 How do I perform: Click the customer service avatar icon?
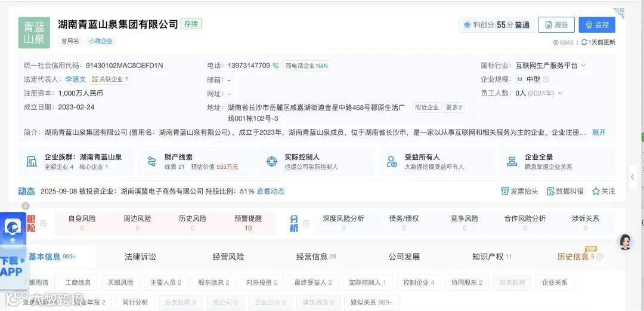pyautogui.click(x=626, y=242)
